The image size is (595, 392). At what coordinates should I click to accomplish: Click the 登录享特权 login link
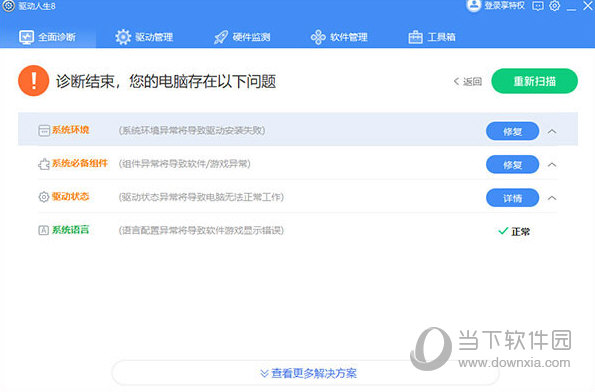pyautogui.click(x=504, y=6)
